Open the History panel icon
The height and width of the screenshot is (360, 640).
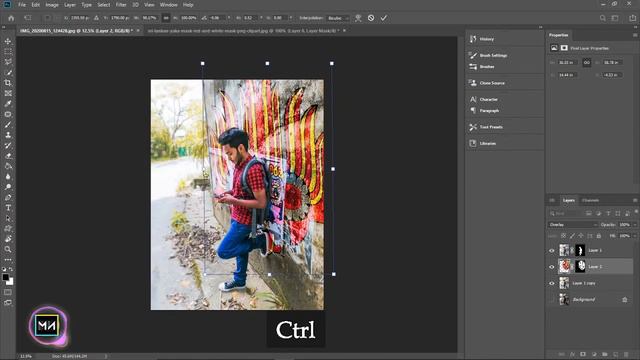pyautogui.click(x=473, y=39)
